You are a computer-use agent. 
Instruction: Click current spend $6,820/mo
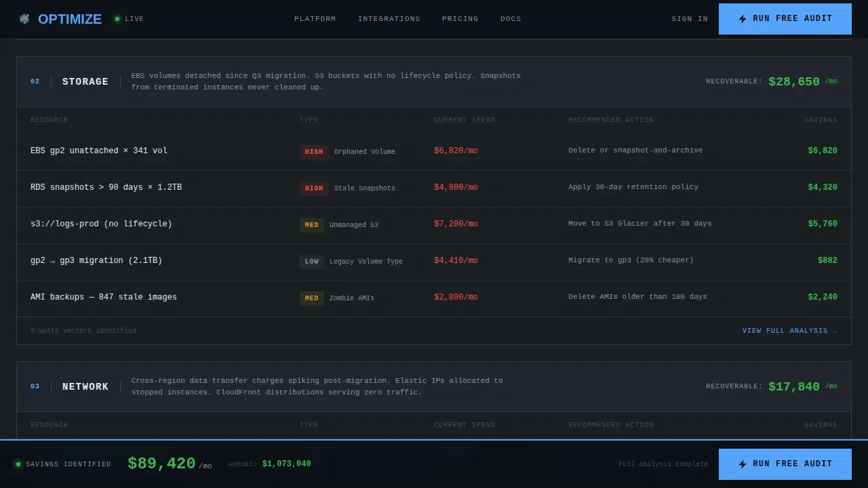tap(456, 150)
